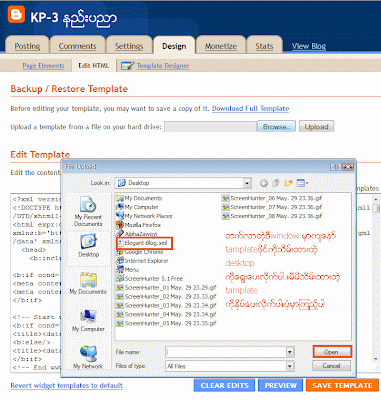The image size is (381, 400).
Task: Expand the Files of type dropdown
Action: coord(290,366)
